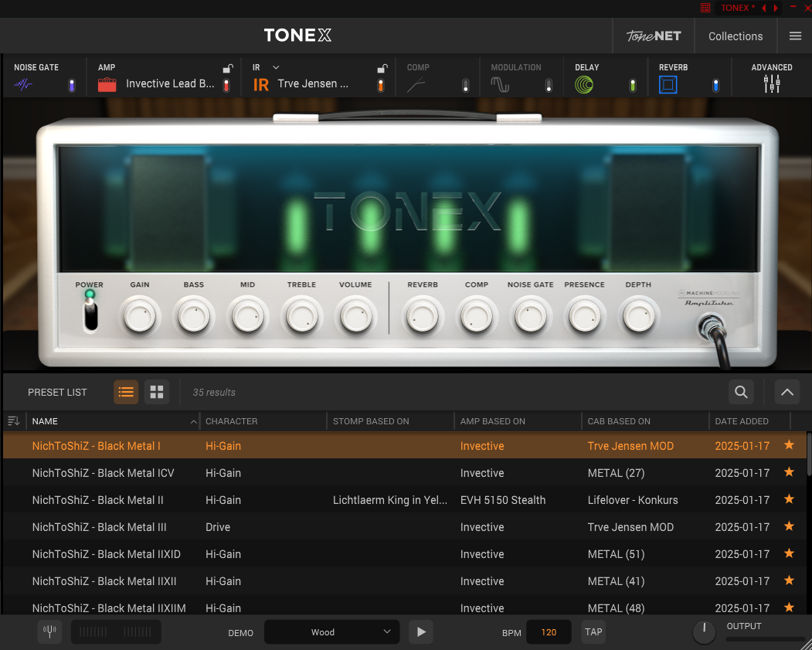The width and height of the screenshot is (812, 650).
Task: Select preset NichToShiZ - Black Metal ICV
Action: point(404,473)
